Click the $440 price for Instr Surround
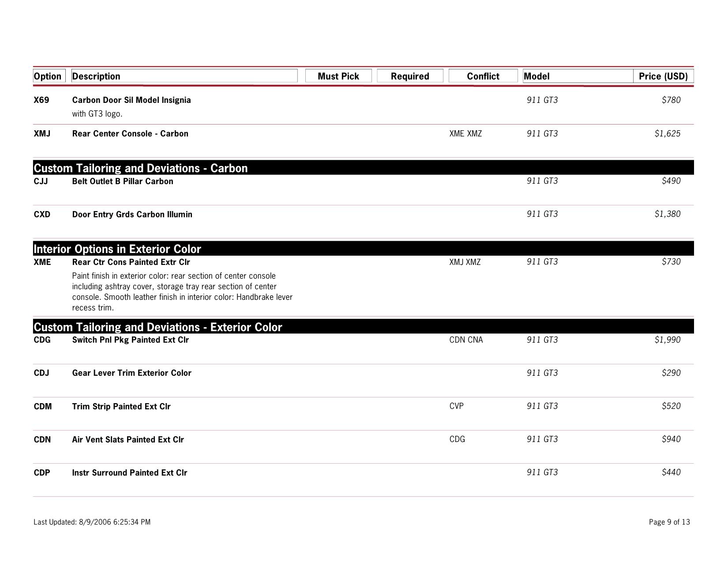The width and height of the screenshot is (728, 563). [671, 472]
